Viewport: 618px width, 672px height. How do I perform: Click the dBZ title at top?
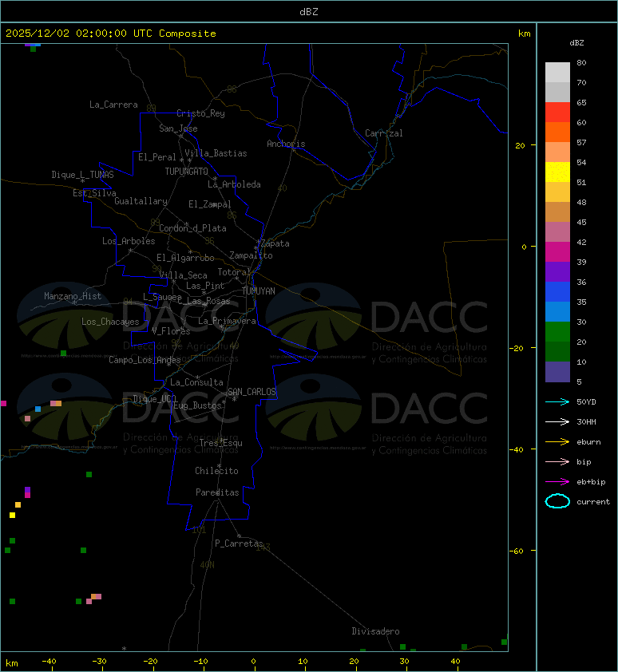pyautogui.click(x=309, y=12)
